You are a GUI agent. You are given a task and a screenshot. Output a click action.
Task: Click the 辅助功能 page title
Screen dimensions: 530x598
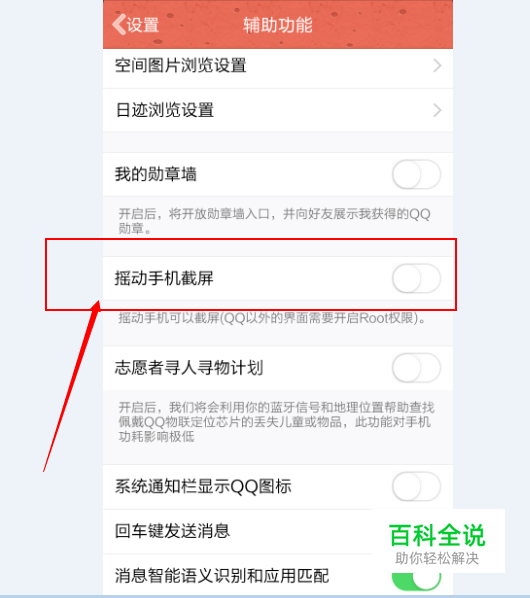278,25
